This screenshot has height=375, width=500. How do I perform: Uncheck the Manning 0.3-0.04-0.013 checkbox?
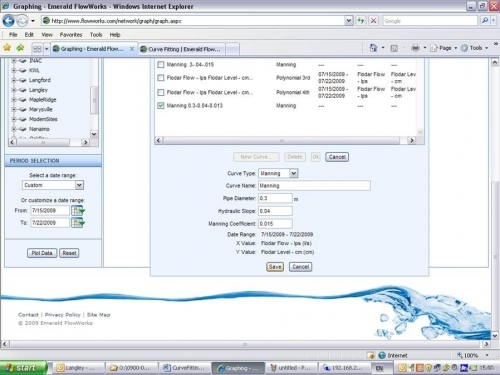(161, 106)
